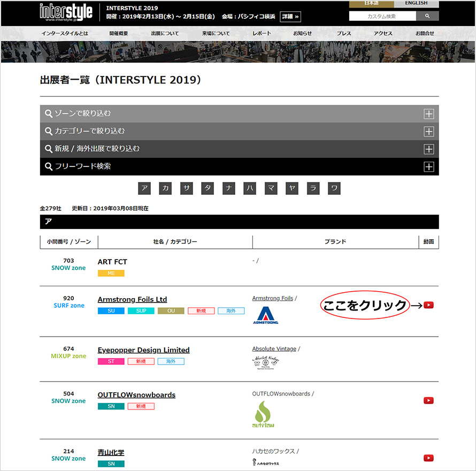Expand the ゾーンで絞り込む plus icon
The height and width of the screenshot is (471, 476).
pyautogui.click(x=428, y=114)
